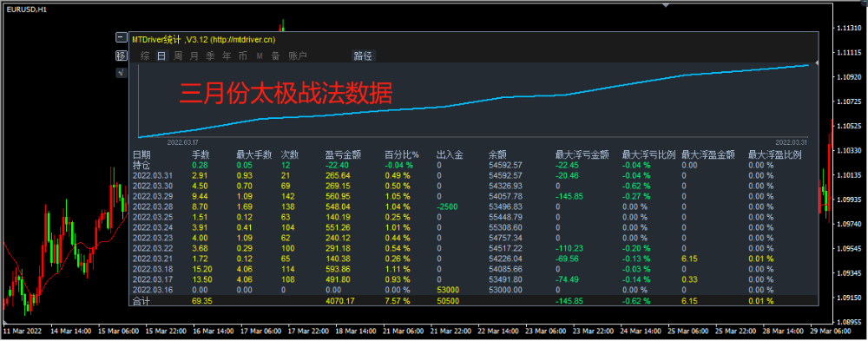Click the total percentage 7.57 %

point(398,300)
